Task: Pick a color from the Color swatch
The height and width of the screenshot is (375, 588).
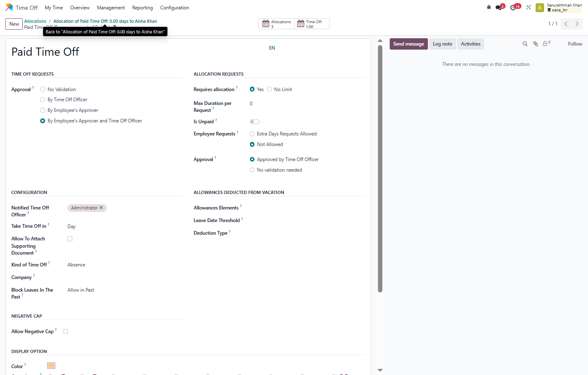Action: coord(51,366)
